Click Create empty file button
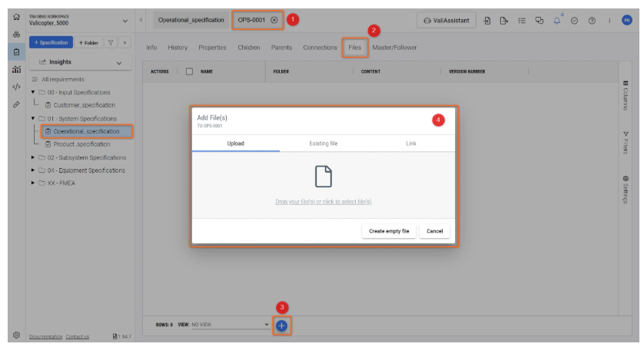The height and width of the screenshot is (347, 644). click(x=389, y=231)
